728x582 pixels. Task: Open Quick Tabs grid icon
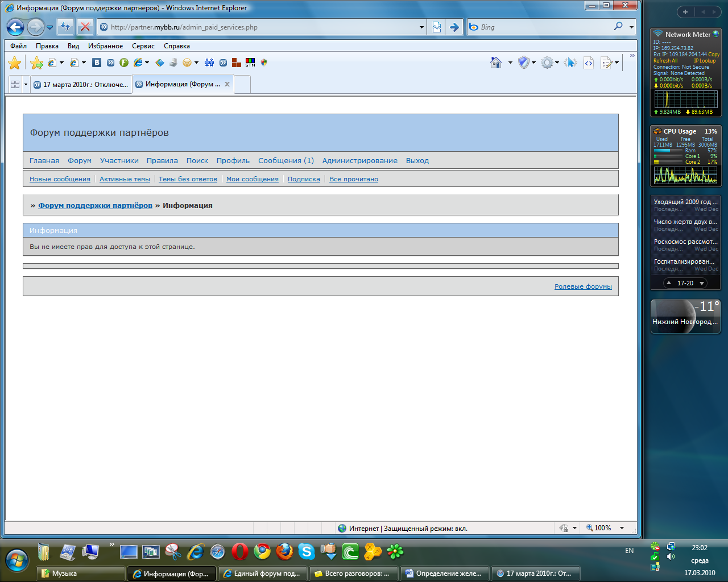click(x=15, y=84)
